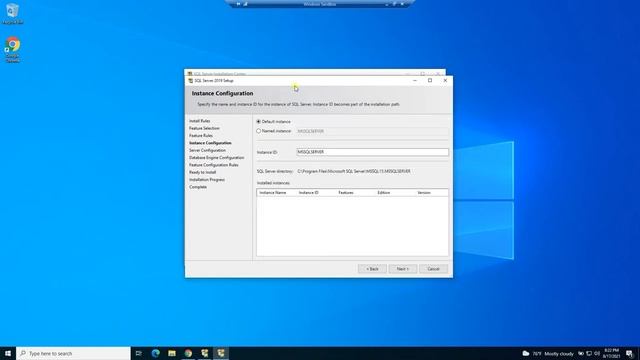The image size is (640, 360).
Task: Open the Recycle Bin desktop icon
Action: pyautogui.click(x=12, y=13)
